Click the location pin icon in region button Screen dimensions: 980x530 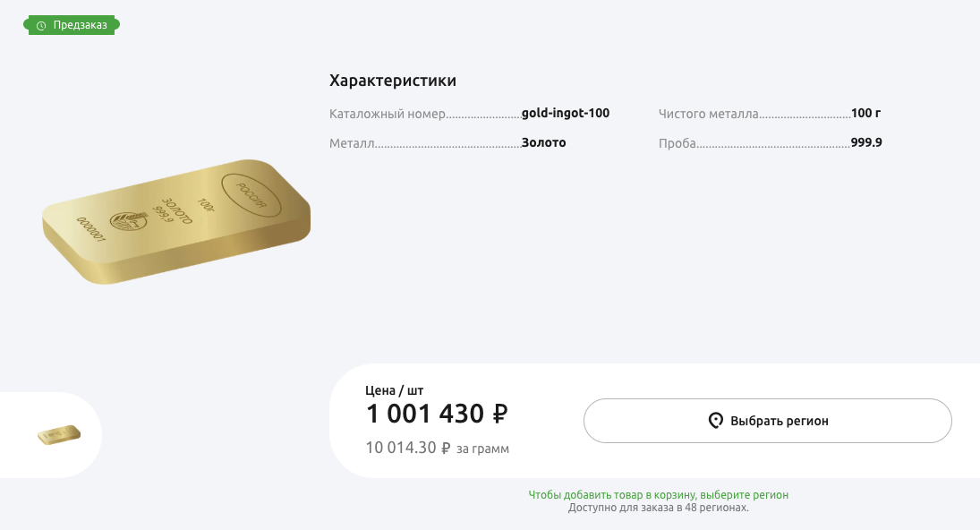[x=715, y=420]
